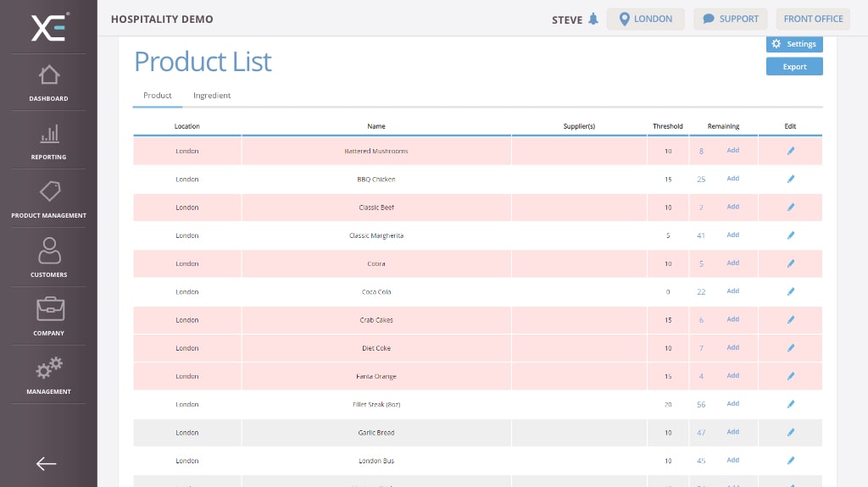Open Support from the top bar
Image resolution: width=868 pixels, height=487 pixels.
pyautogui.click(x=730, y=19)
